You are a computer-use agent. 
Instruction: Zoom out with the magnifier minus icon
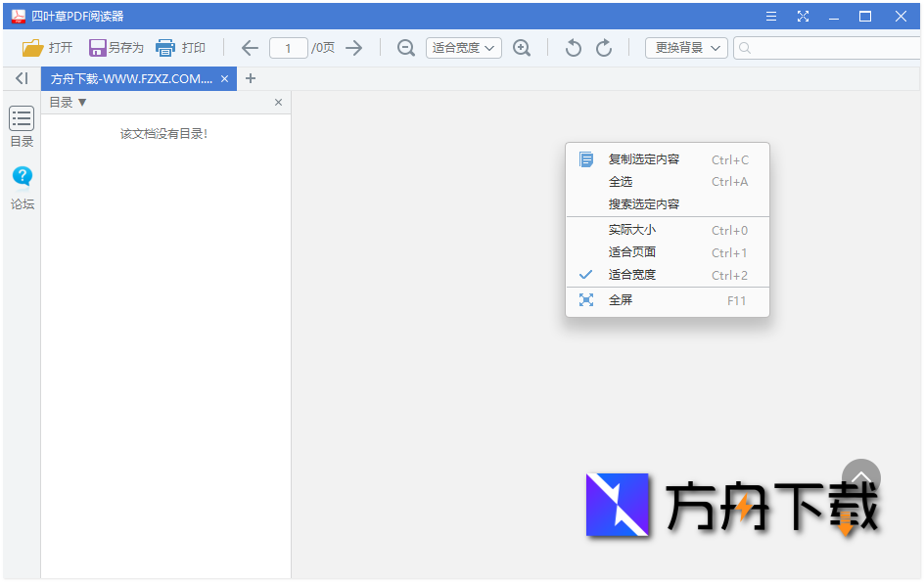(x=405, y=47)
